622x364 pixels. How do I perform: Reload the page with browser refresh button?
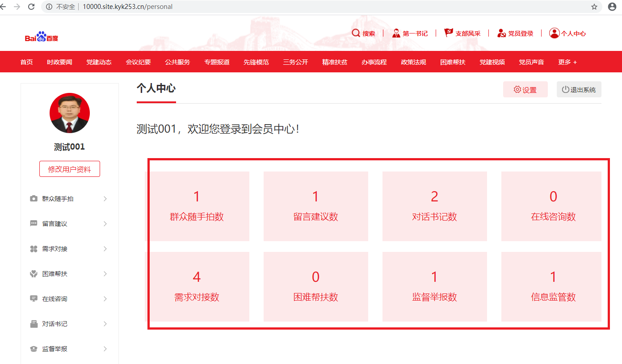[31, 7]
